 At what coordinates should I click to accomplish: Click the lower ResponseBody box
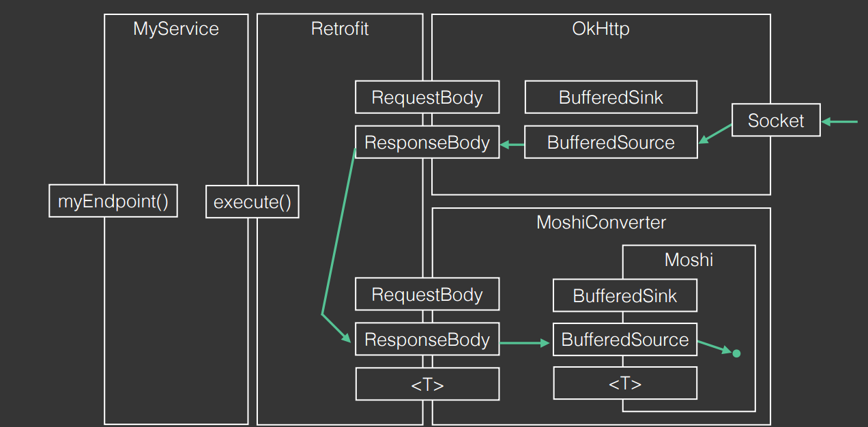tap(427, 339)
